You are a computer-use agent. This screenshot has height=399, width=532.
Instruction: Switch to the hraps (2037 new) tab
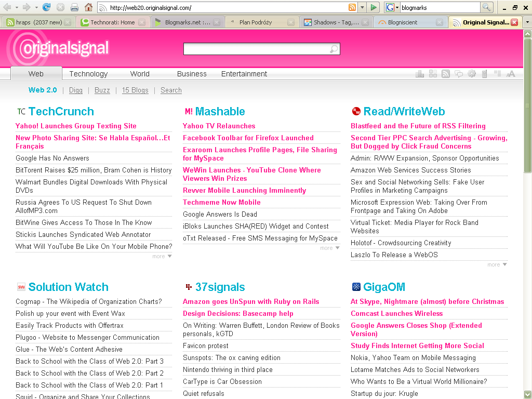(x=38, y=22)
